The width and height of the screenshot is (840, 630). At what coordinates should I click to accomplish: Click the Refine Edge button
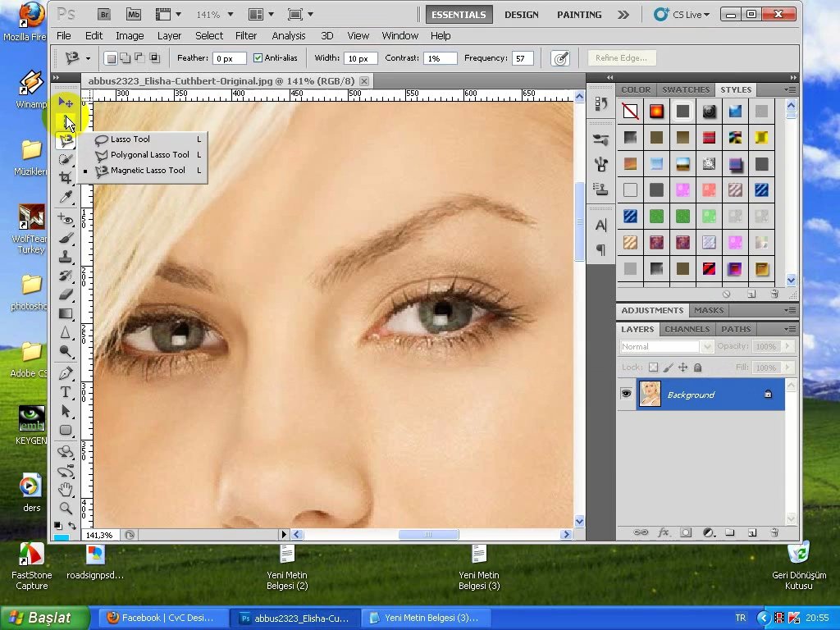coord(622,58)
